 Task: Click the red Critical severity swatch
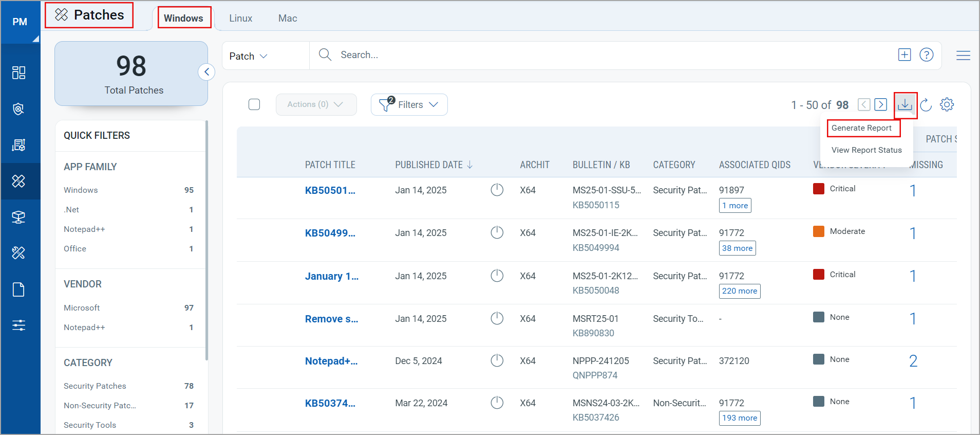(818, 189)
